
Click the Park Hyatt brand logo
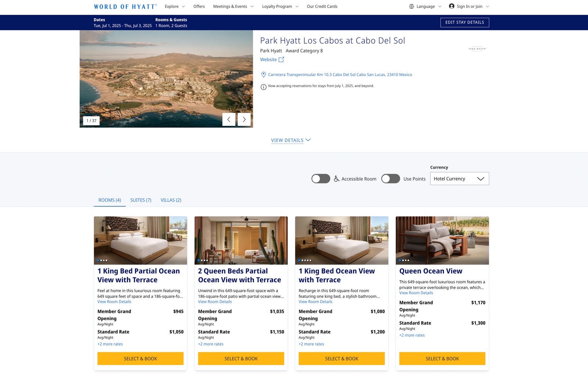[477, 48]
